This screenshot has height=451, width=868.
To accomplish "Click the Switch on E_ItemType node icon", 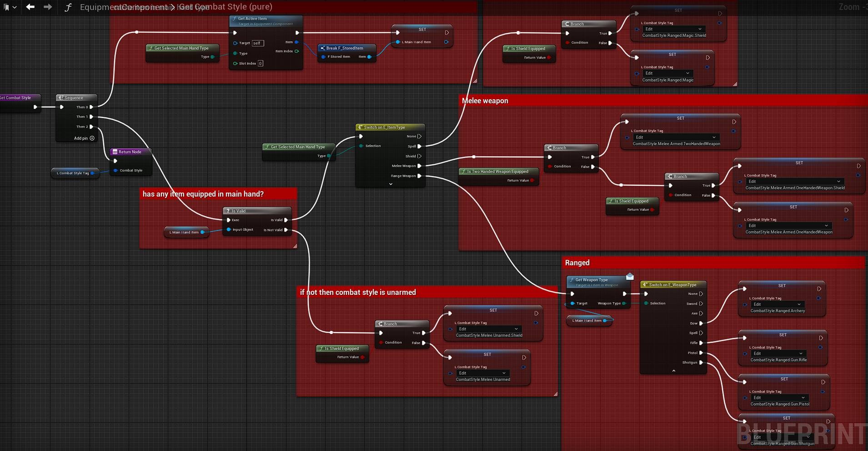I will (x=360, y=127).
